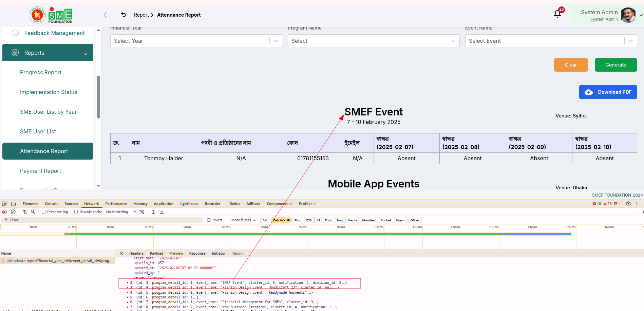644x311 pixels.
Task: Click the Download PDF button
Action: pyautogui.click(x=608, y=92)
